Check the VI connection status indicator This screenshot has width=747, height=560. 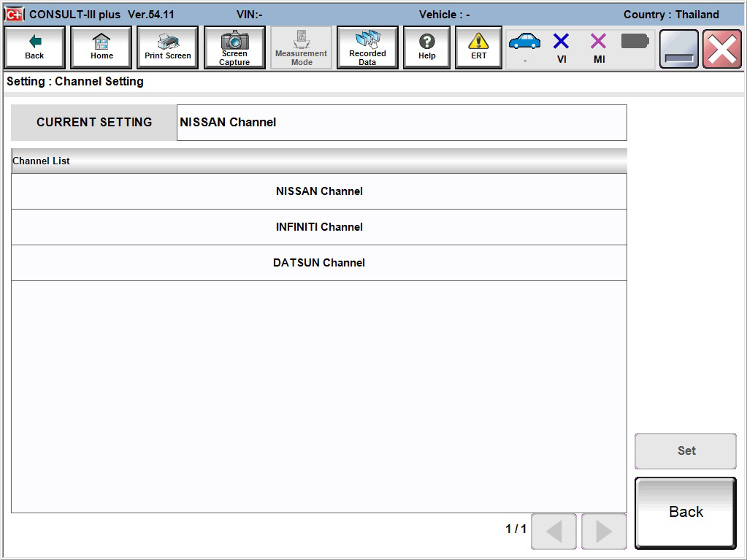coord(562,44)
